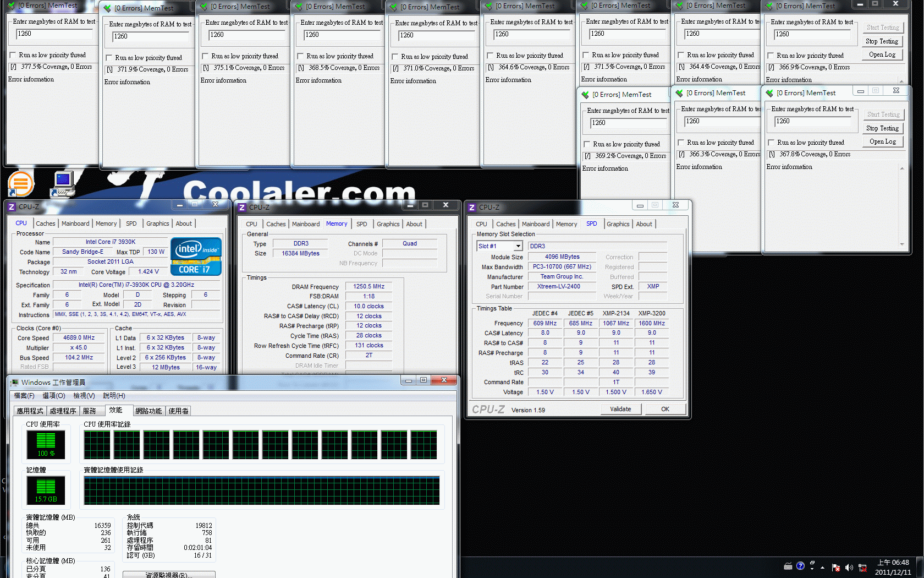Click the taskbar clock showing 上午 06:48
The image size is (924, 578).
(x=893, y=568)
